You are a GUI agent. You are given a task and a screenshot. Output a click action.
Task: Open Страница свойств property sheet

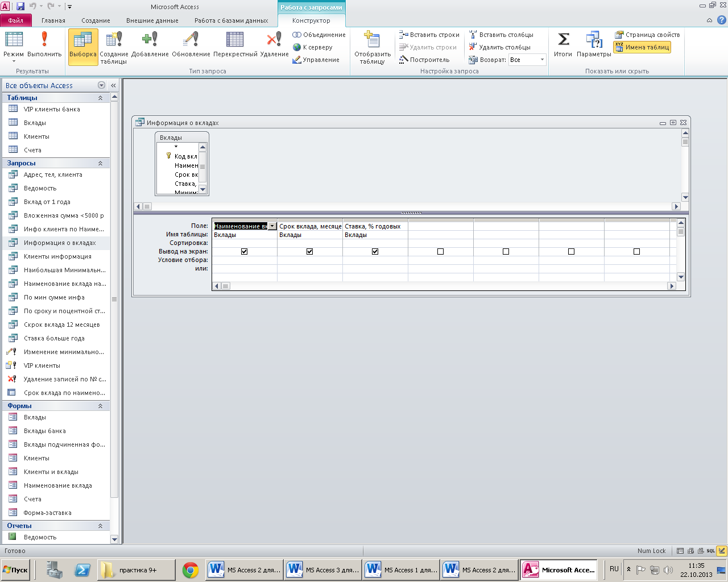(647, 35)
